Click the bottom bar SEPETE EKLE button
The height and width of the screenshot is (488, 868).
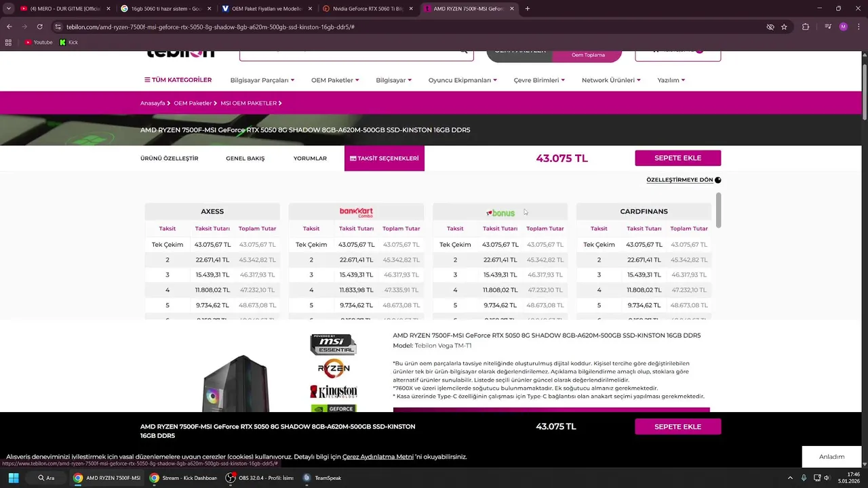pos(677,426)
